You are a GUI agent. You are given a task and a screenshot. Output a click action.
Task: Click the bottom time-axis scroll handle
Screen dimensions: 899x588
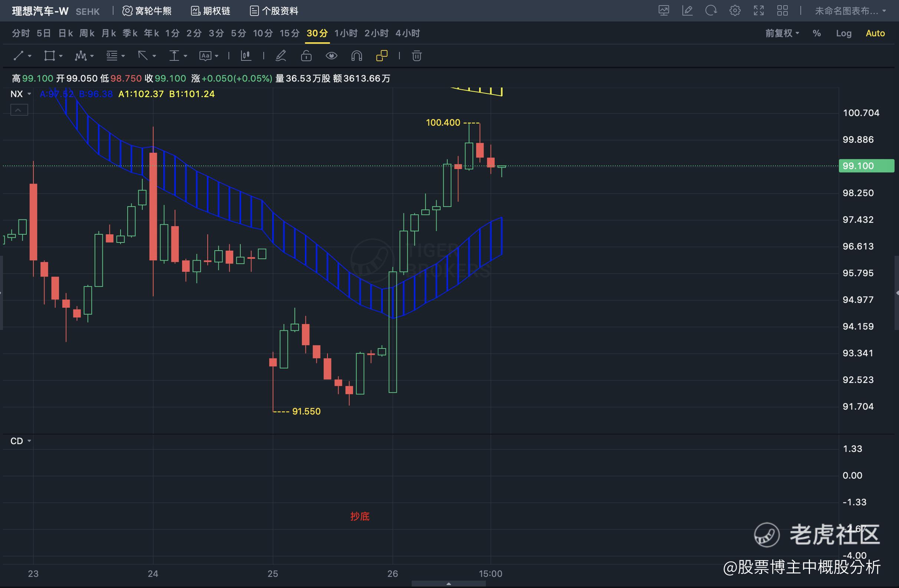(448, 584)
